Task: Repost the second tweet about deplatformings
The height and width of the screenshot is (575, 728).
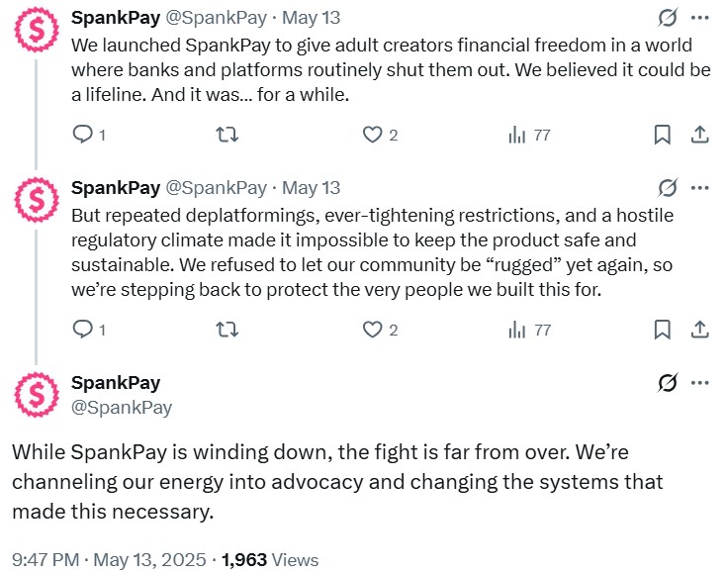Action: click(227, 330)
